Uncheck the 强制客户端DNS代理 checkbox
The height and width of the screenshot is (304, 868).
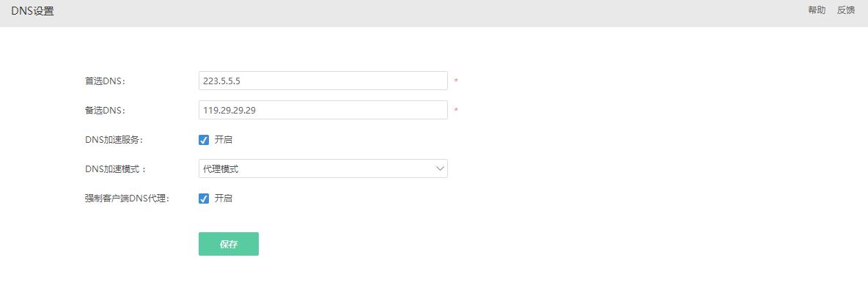(x=204, y=199)
